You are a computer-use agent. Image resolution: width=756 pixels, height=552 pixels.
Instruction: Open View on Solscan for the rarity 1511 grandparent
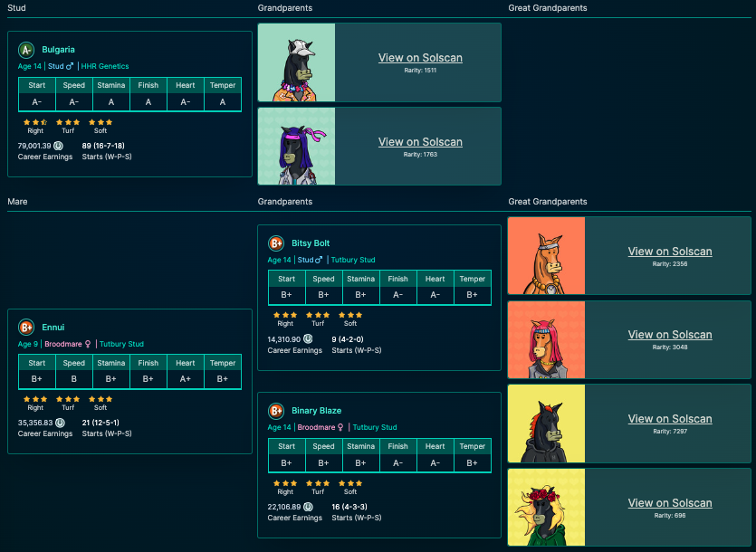click(x=420, y=58)
